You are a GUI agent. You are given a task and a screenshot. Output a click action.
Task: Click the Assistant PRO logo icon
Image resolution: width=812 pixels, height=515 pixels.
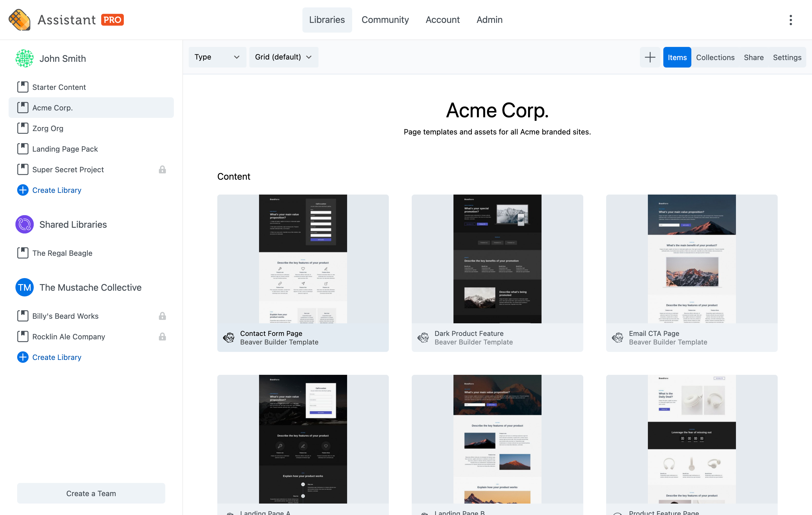tap(19, 19)
